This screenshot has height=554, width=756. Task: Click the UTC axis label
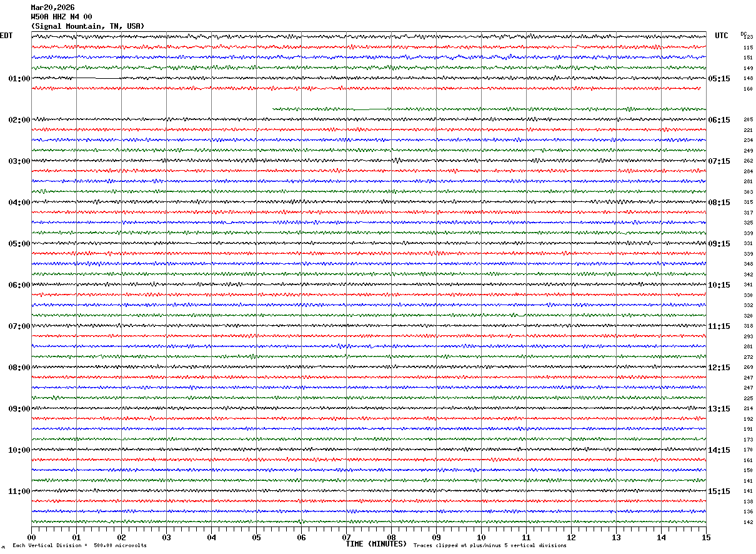(722, 36)
